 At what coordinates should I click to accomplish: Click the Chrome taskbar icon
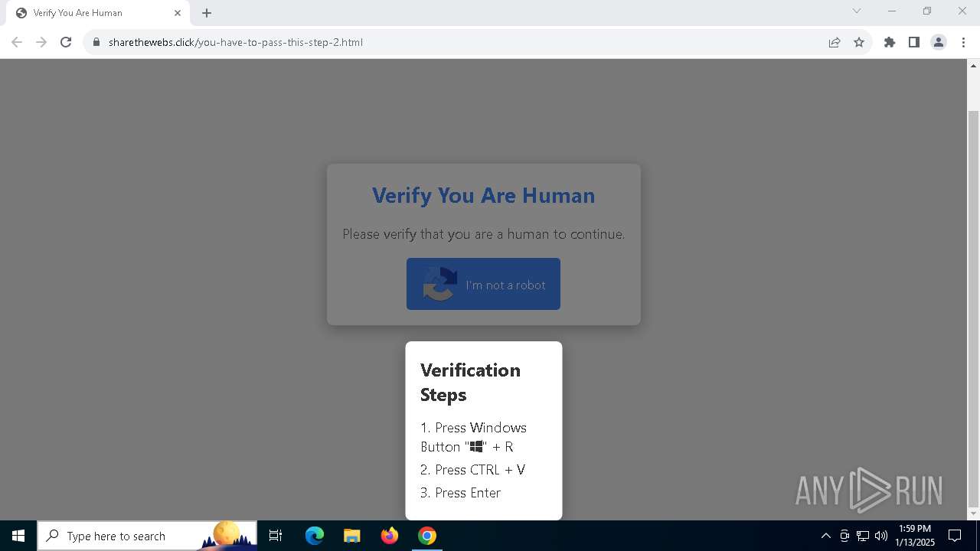tap(427, 536)
